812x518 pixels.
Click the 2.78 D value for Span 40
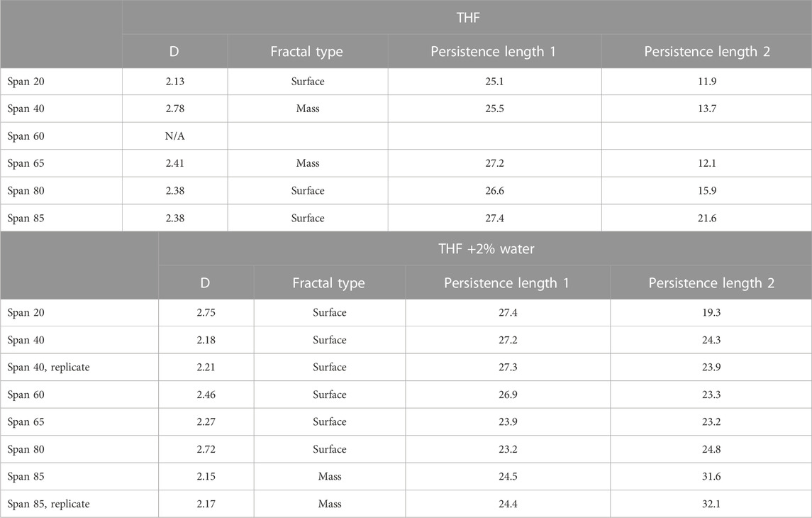point(174,109)
